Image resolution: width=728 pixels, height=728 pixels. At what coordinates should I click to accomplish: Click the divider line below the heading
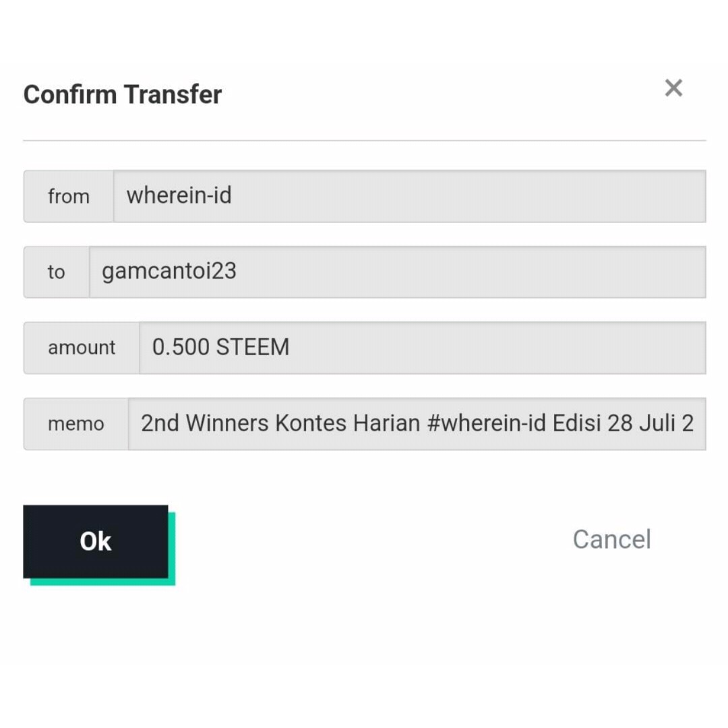click(x=364, y=141)
